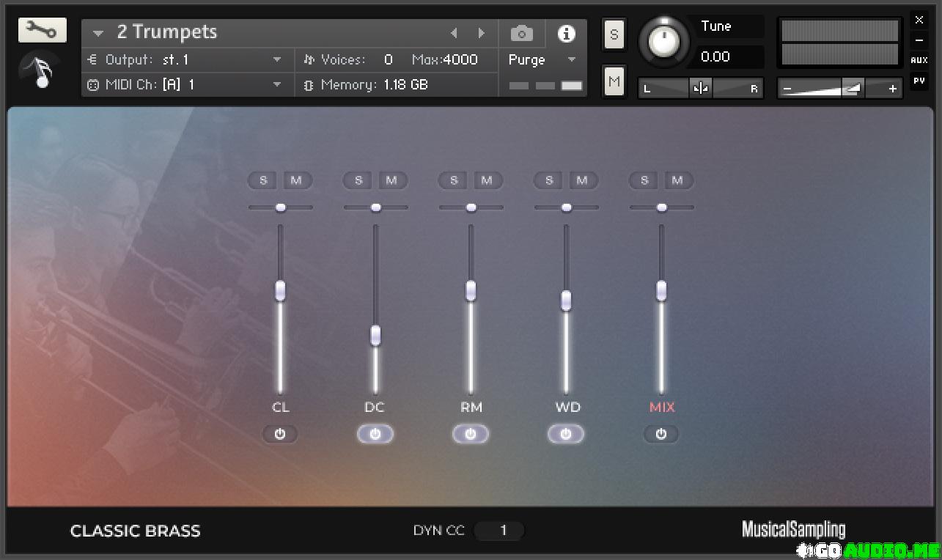Solo the RM mic channel
This screenshot has height=560, width=942.
[x=454, y=180]
